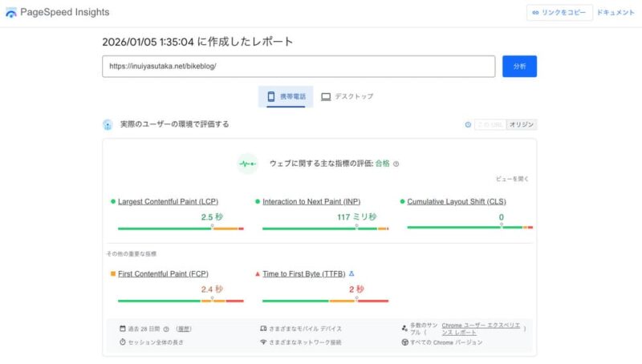This screenshot has width=642, height=364.
Task: Click the FCP value 2.4 秒
Action: point(212,289)
